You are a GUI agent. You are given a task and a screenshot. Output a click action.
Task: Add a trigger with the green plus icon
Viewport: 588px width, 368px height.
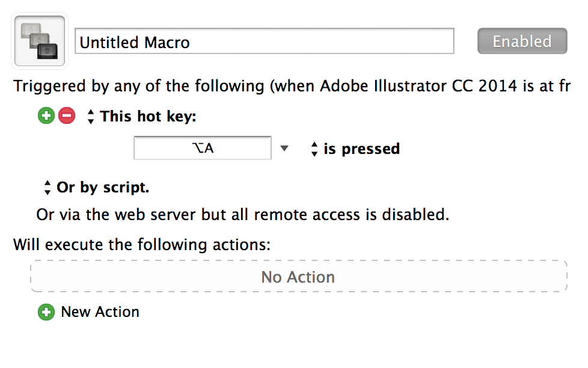(46, 115)
